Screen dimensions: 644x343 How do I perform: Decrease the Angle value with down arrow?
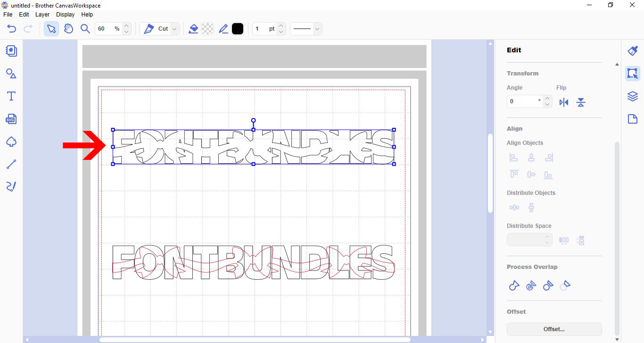click(547, 104)
